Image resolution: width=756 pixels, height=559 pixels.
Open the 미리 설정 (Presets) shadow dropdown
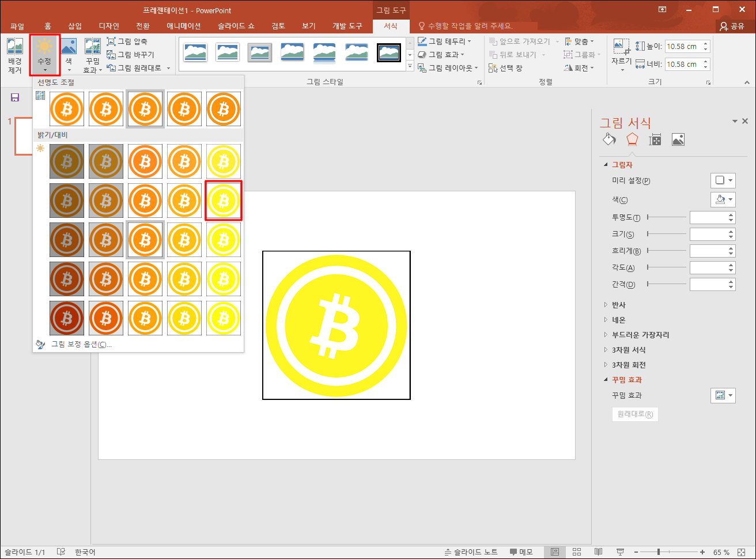[x=723, y=180]
